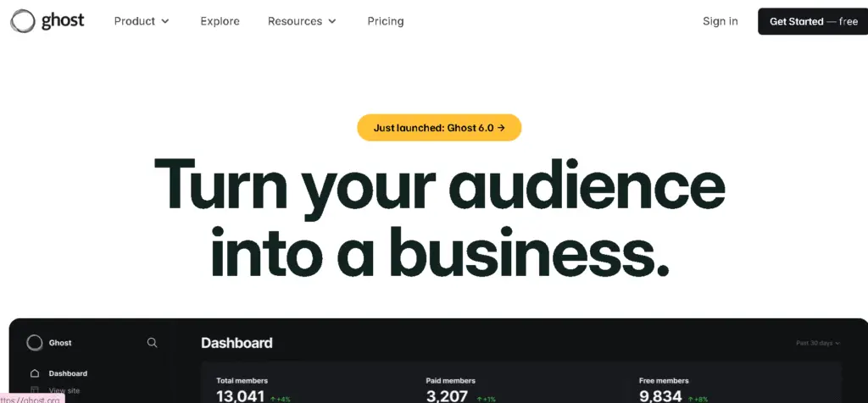The height and width of the screenshot is (403, 868).
Task: Click the arrow on Ghost 6.0 badge
Action: click(501, 128)
